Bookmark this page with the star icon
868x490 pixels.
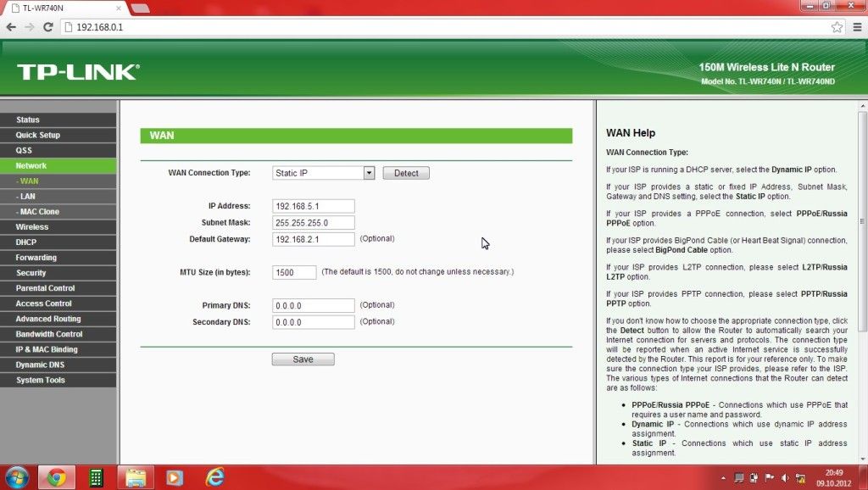(837, 26)
